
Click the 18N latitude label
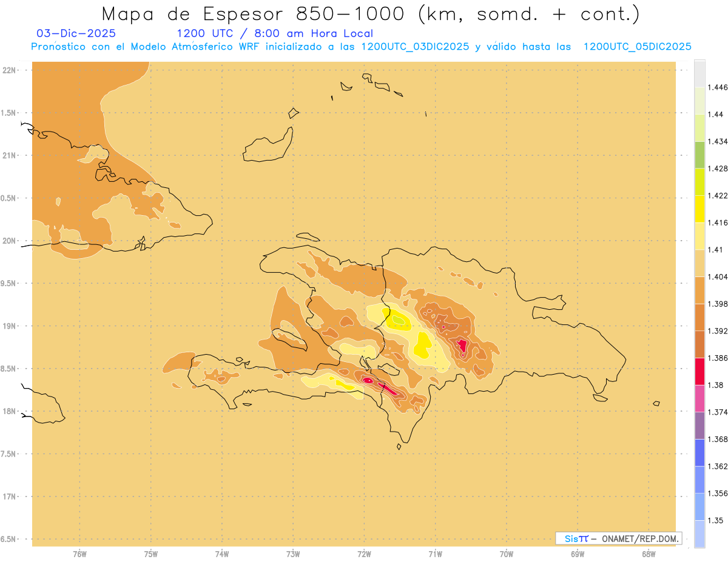click(x=9, y=411)
